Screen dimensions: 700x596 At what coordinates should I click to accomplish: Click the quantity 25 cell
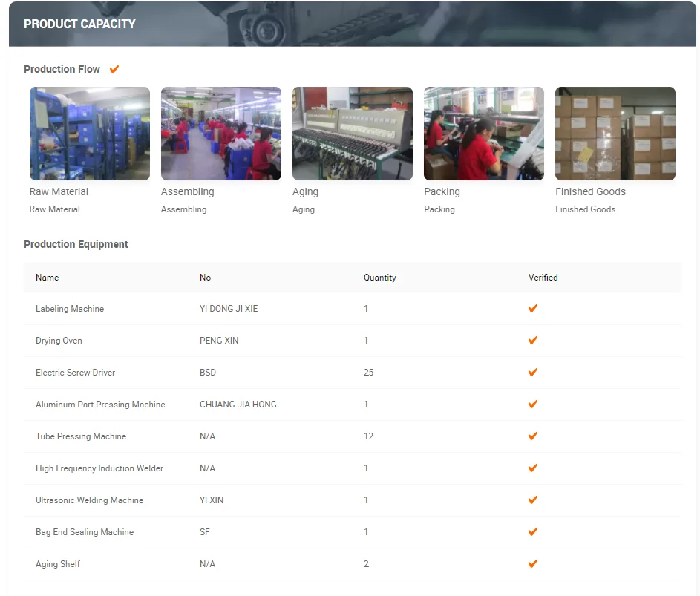pyautogui.click(x=369, y=373)
